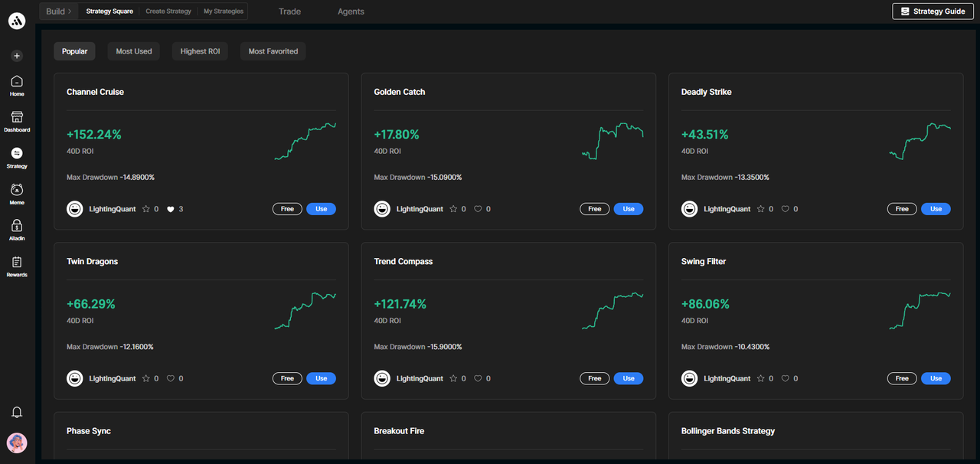Image resolution: width=980 pixels, height=464 pixels.
Task: Click the star icon on the Channel Cruise card
Action: [x=146, y=209]
